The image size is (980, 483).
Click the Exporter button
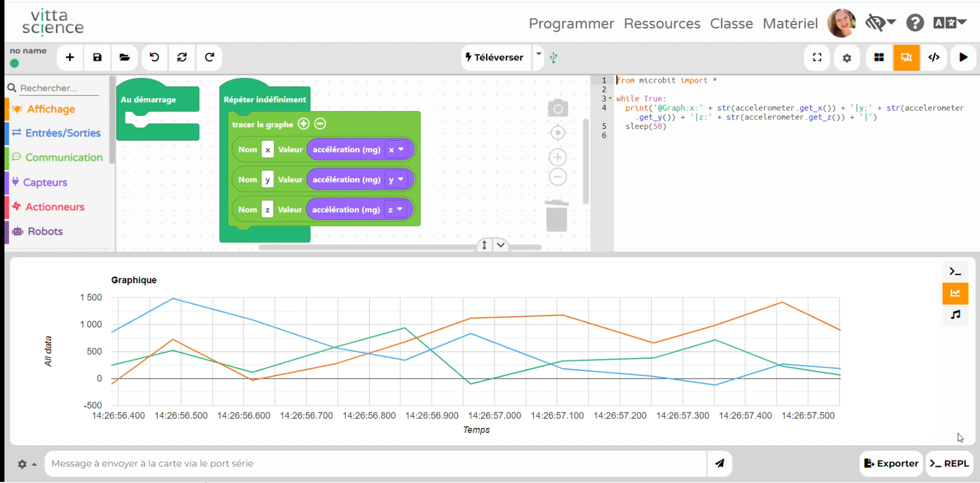891,464
